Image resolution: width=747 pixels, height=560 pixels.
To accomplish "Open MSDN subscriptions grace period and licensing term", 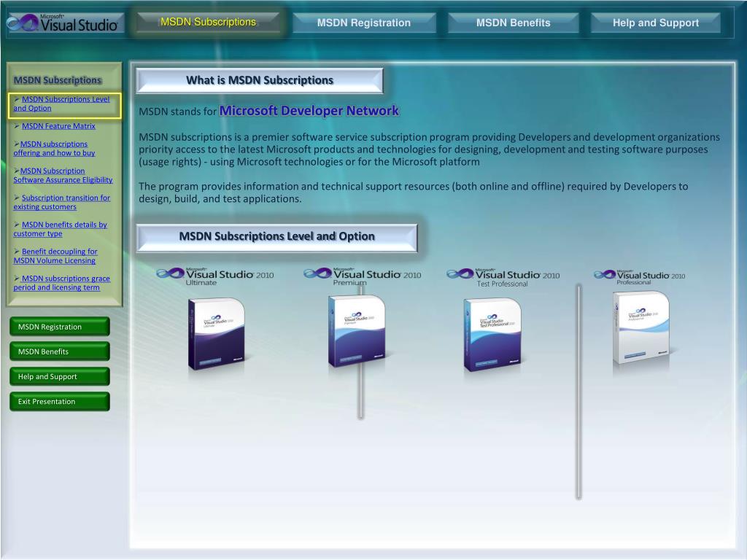I will pos(62,283).
